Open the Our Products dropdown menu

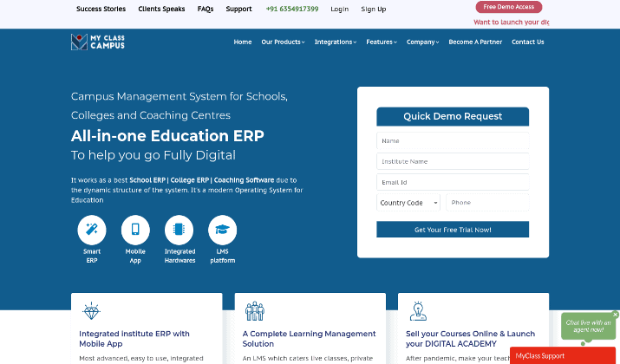click(283, 42)
